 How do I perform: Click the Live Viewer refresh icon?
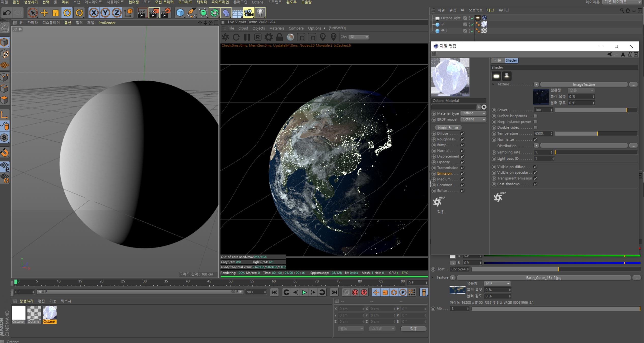[x=236, y=37]
